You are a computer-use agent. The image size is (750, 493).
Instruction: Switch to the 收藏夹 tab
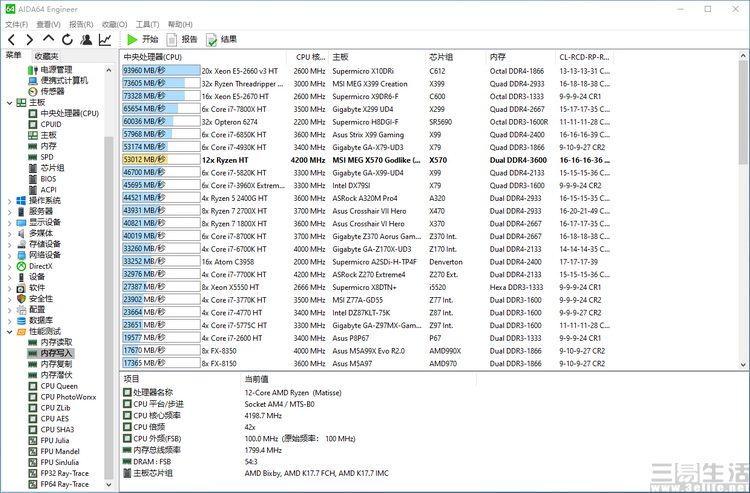[46, 56]
